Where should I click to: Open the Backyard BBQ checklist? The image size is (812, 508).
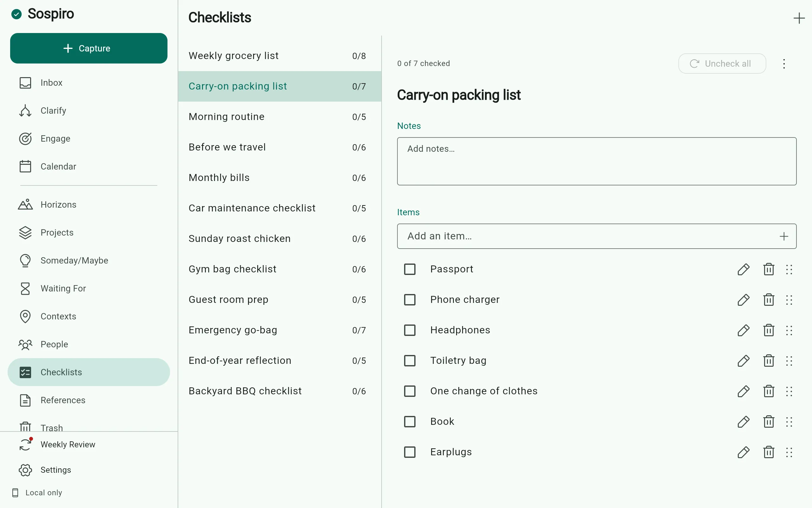pyautogui.click(x=279, y=391)
